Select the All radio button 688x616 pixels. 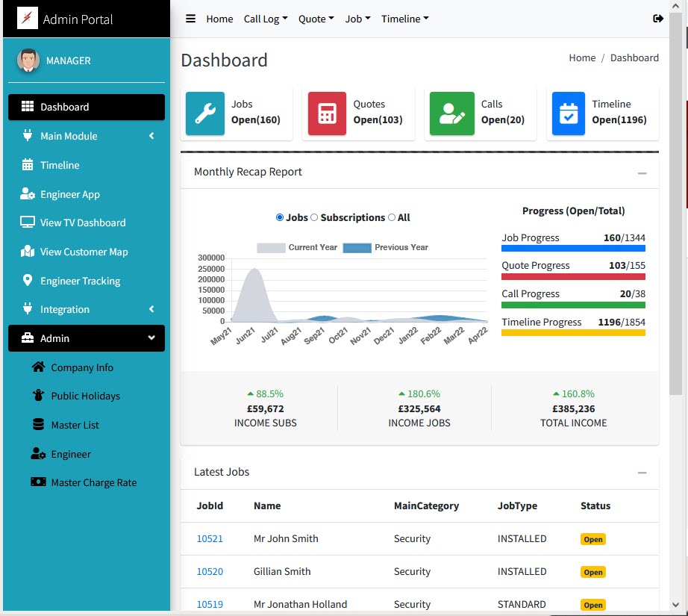(x=392, y=217)
